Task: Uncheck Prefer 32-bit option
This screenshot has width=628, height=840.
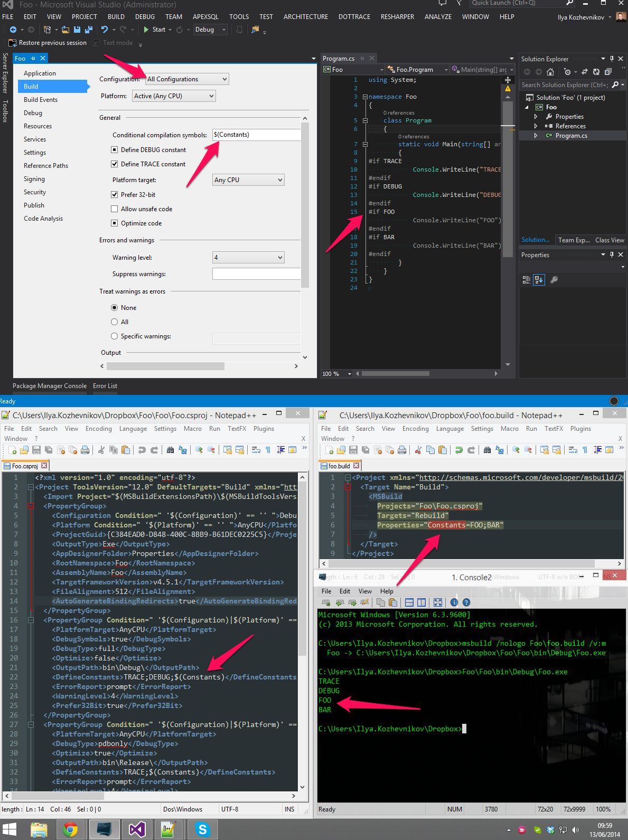Action: point(115,195)
